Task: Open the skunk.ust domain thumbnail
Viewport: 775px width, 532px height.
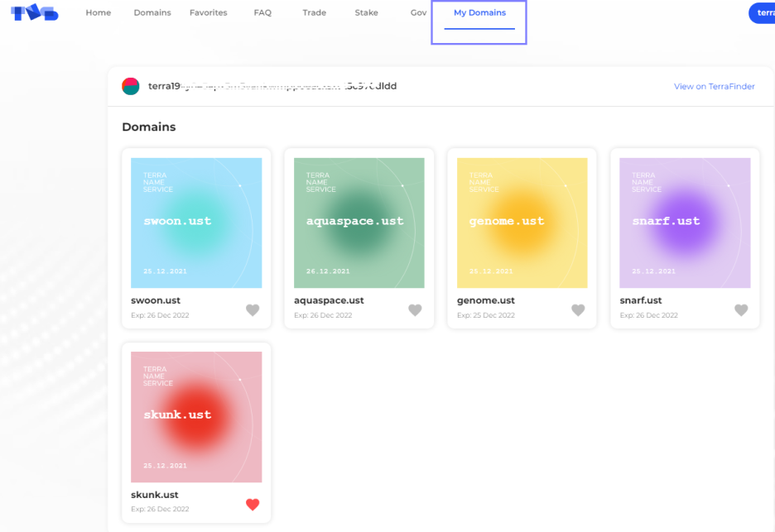Action: (x=196, y=417)
